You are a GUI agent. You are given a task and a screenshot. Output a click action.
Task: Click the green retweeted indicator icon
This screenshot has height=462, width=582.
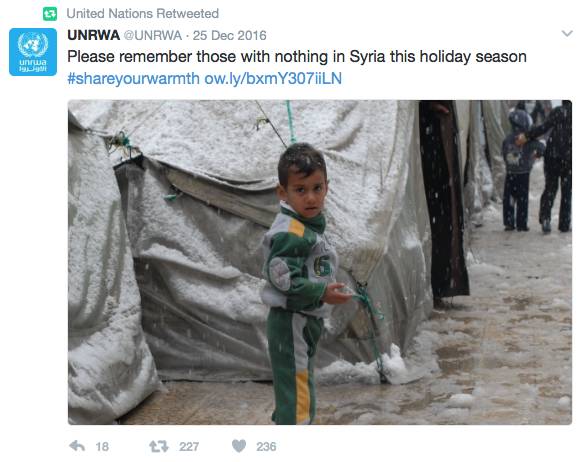click(50, 14)
